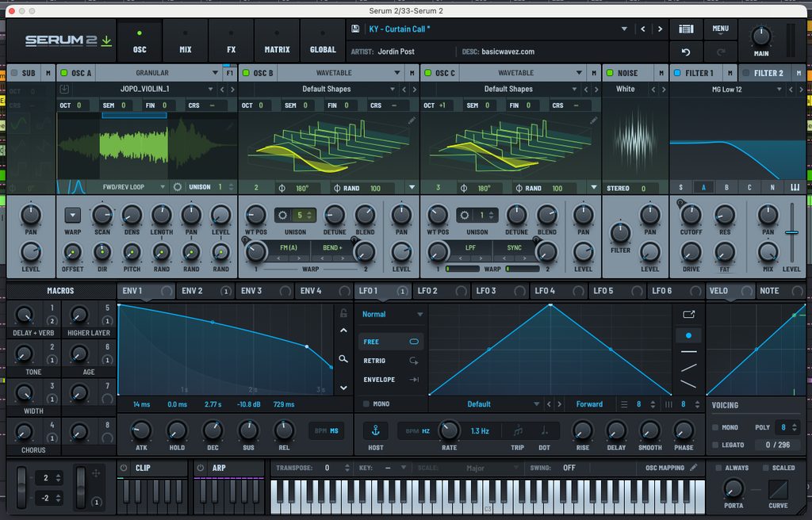Image resolution: width=812 pixels, height=520 pixels.
Task: Open the LFO Normal mode dropdown
Action: [x=391, y=315]
